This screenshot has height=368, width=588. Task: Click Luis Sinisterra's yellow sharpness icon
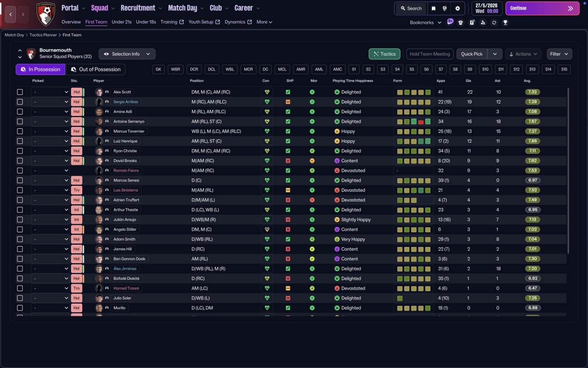288,190
